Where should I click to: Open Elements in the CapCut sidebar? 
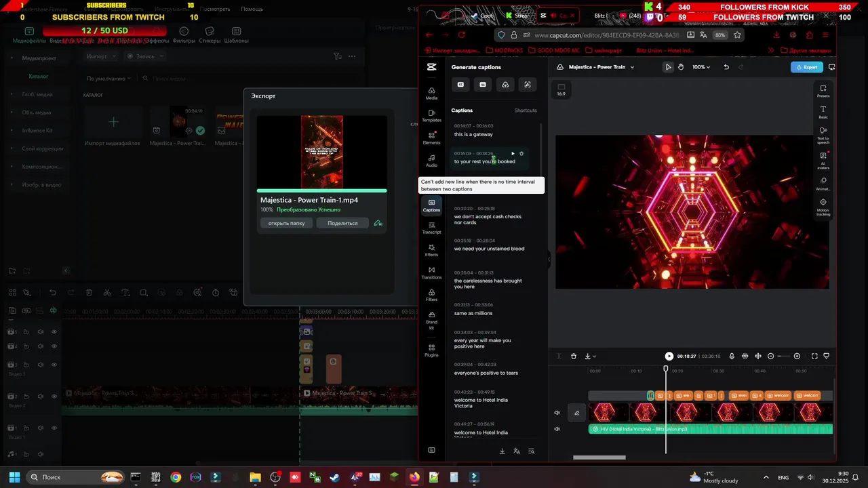(431, 138)
